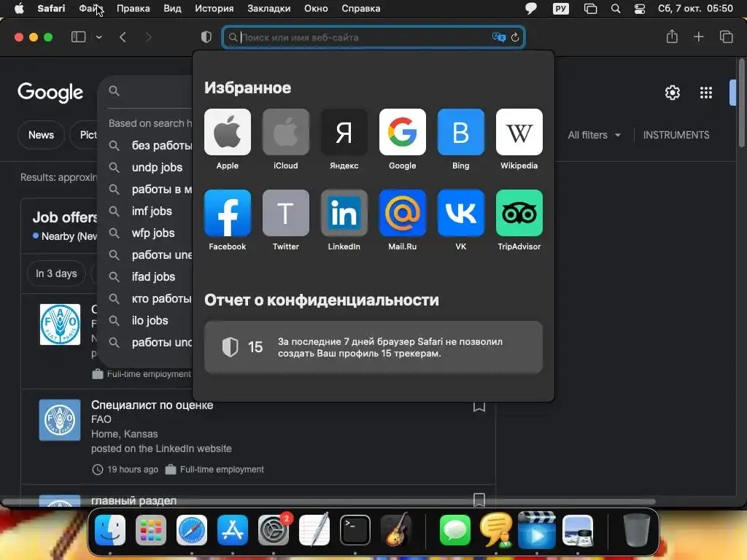Open the Apple favorite tile
This screenshot has height=560, width=747.
pos(228,132)
